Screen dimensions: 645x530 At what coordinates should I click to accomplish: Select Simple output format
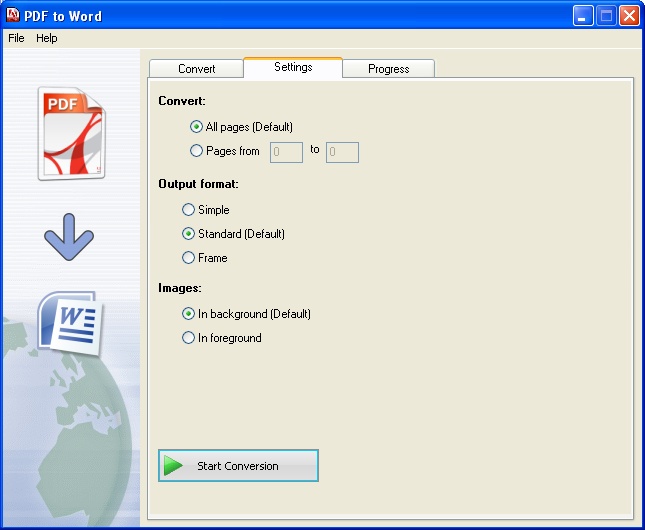(x=188, y=210)
